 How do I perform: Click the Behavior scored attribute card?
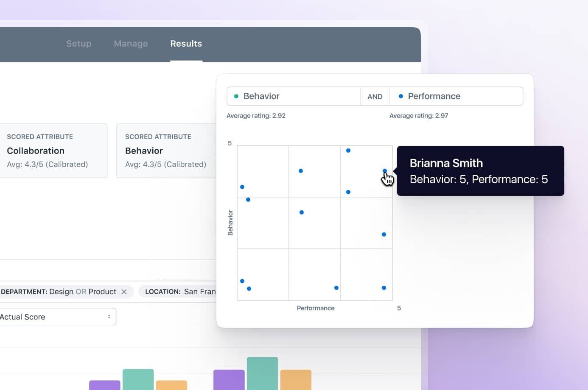point(166,150)
